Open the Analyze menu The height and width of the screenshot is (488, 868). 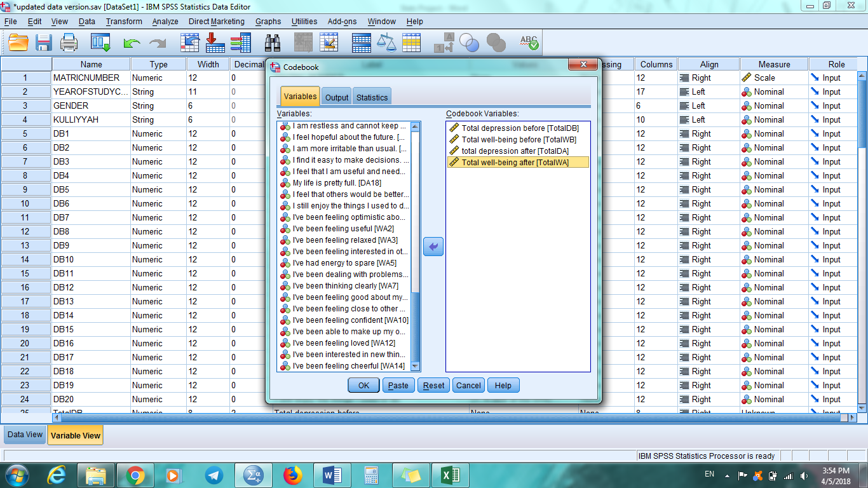(165, 21)
